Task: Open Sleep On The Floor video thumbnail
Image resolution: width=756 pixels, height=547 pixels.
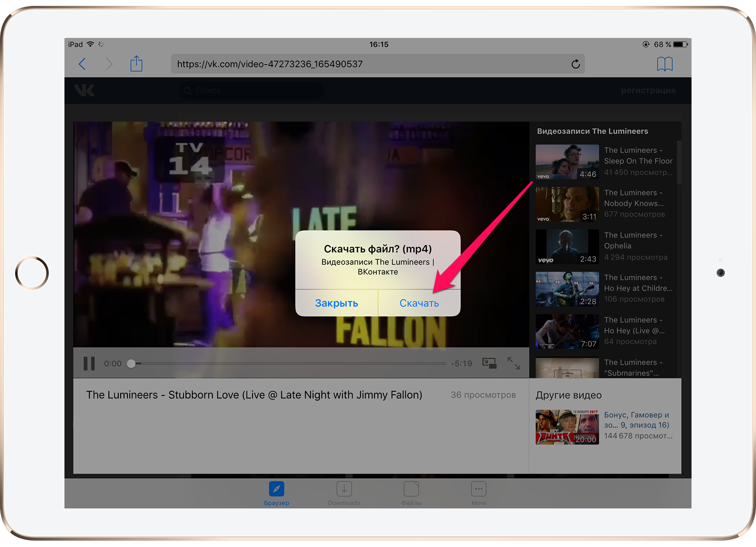Action: coord(567,162)
